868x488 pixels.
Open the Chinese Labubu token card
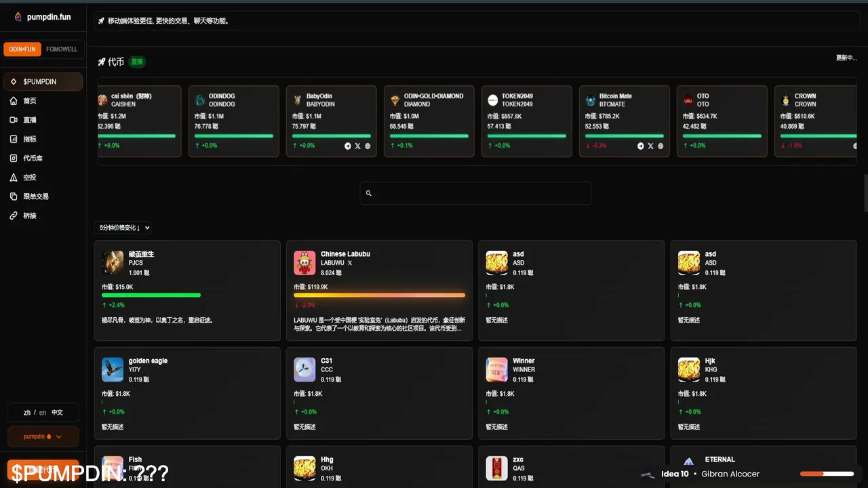379,290
